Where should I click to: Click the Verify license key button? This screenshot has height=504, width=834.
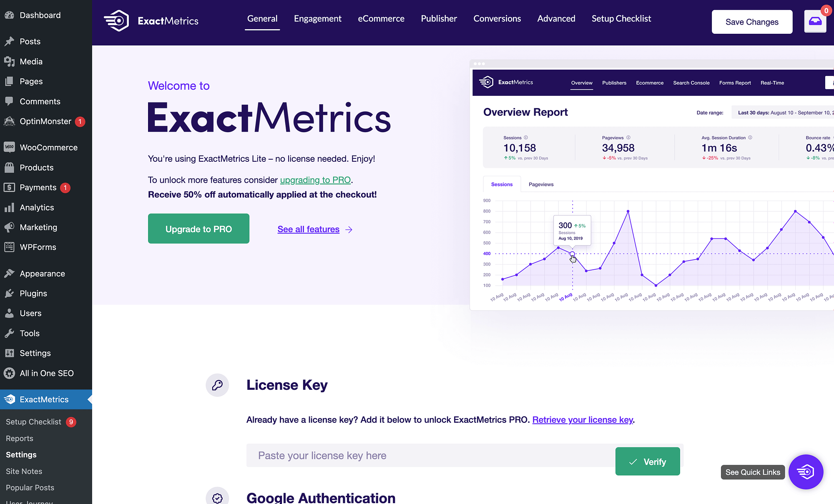(648, 462)
